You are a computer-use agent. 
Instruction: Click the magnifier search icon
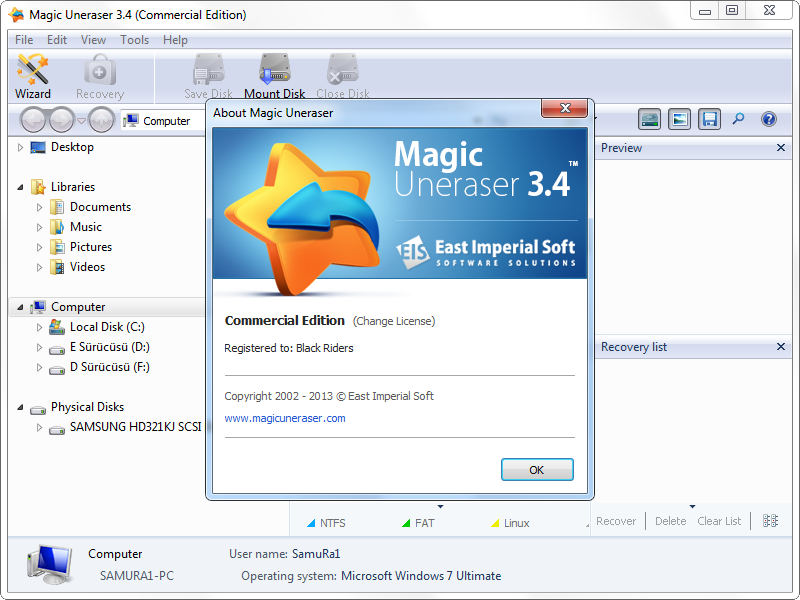click(x=738, y=119)
